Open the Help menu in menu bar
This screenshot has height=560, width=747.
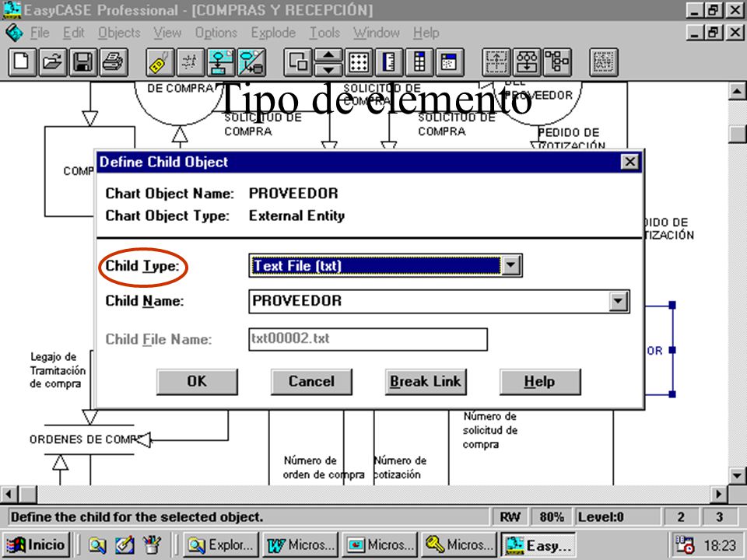(426, 33)
